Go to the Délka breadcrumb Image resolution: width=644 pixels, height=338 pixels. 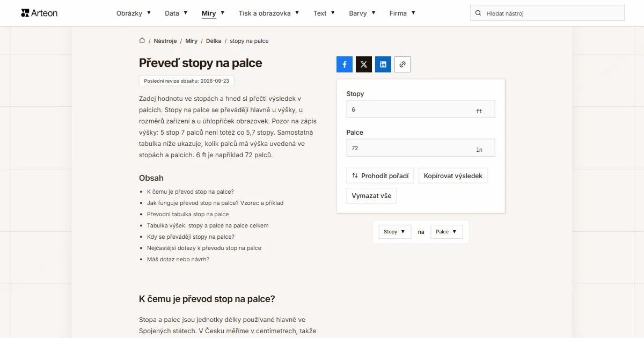[214, 41]
